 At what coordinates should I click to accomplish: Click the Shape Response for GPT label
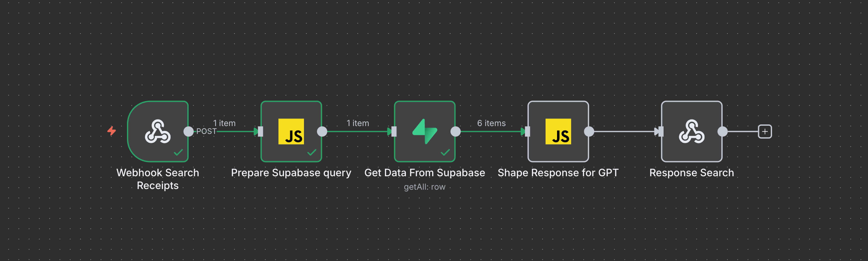coord(558,173)
